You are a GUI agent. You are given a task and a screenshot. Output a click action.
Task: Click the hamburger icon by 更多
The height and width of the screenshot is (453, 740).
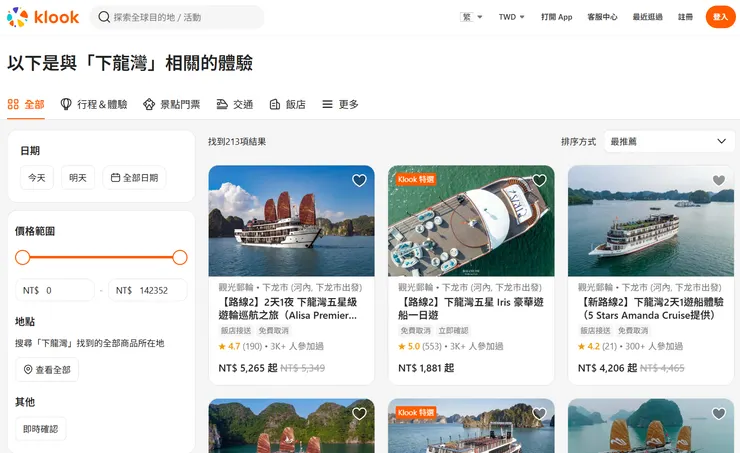tap(328, 104)
